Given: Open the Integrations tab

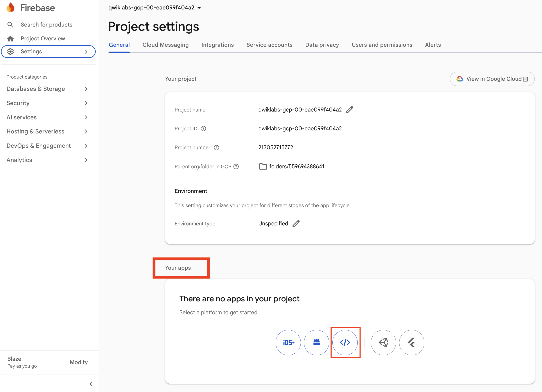Looking at the screenshot, I should (x=217, y=45).
